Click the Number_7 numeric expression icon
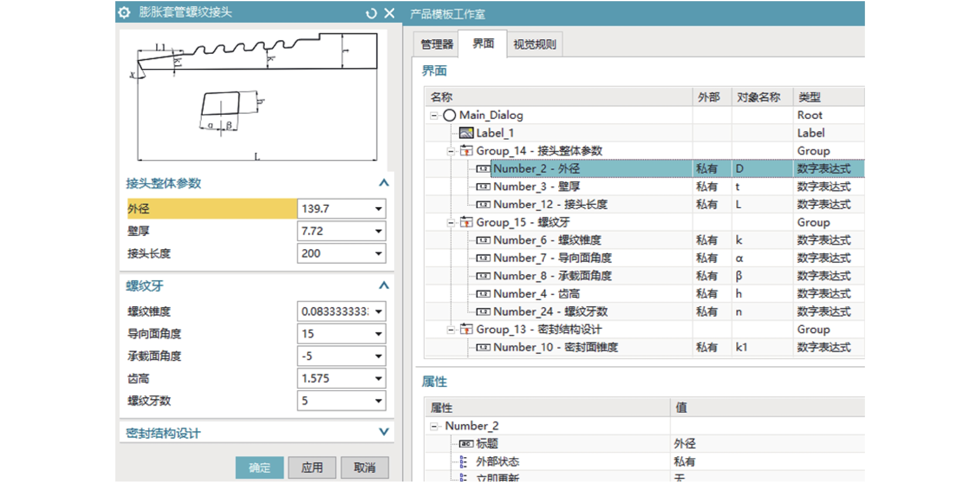 [x=483, y=258]
